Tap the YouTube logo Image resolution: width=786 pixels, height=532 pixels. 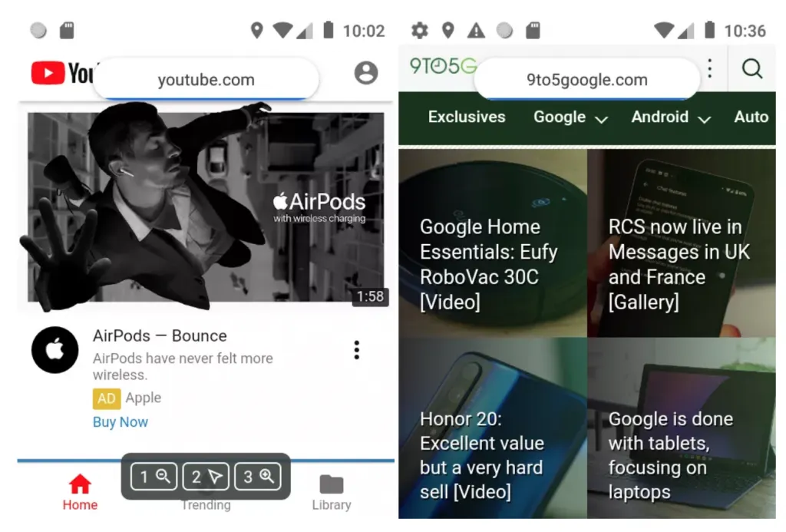click(x=61, y=74)
